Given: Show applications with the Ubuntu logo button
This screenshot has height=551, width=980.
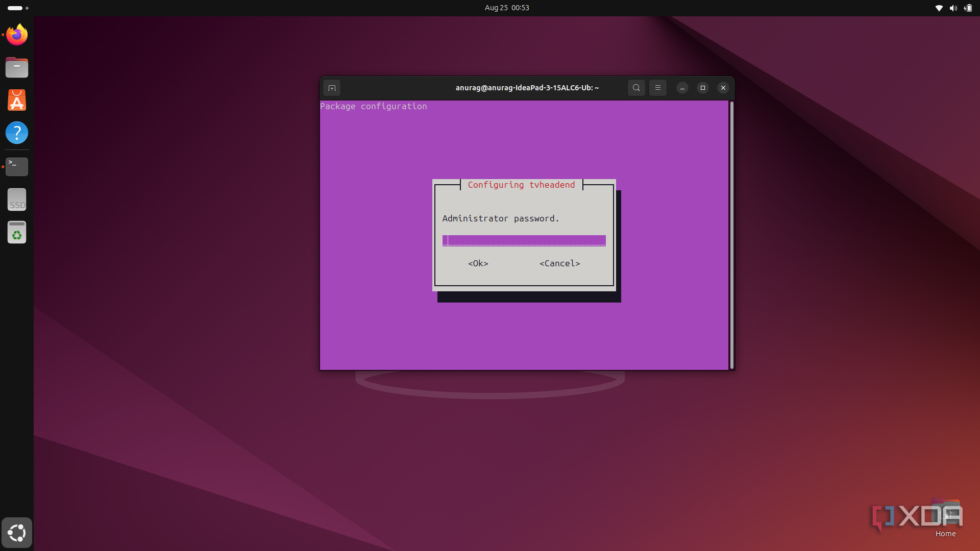Looking at the screenshot, I should 17,533.
